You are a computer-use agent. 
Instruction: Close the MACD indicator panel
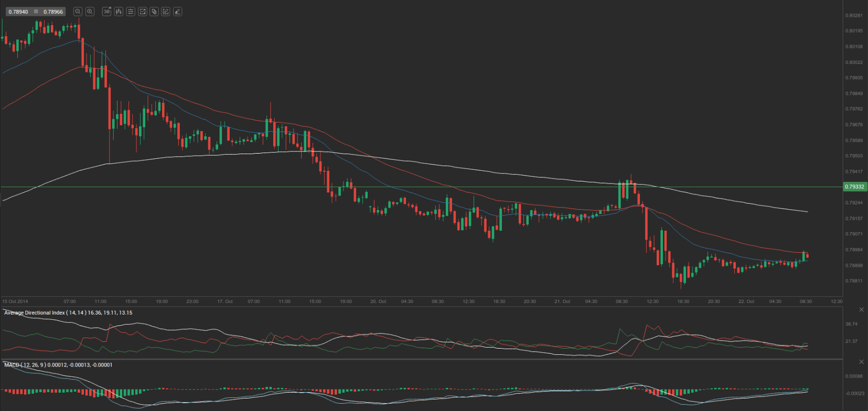pos(861,362)
